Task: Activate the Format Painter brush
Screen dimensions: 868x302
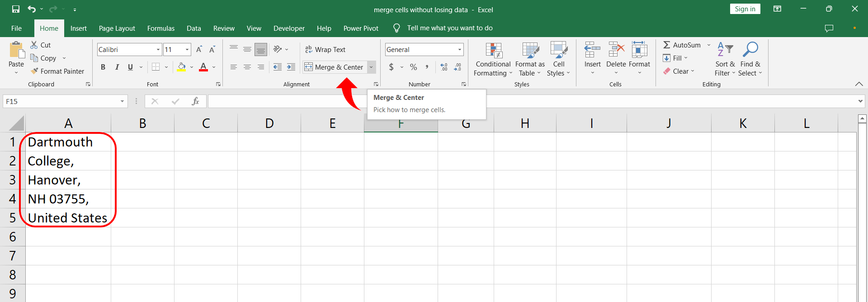Action: coord(57,71)
